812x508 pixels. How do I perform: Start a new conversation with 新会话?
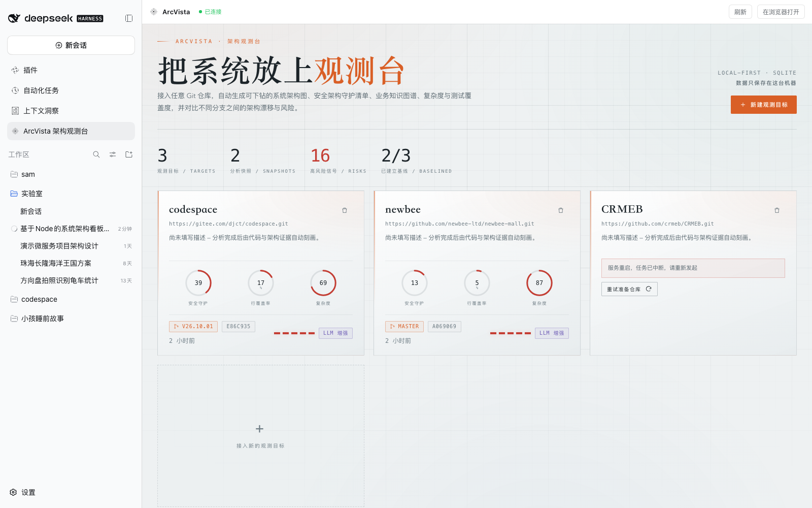coord(71,45)
